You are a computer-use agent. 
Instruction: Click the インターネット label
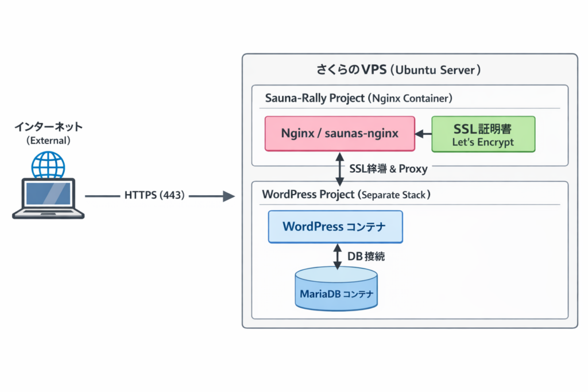pyautogui.click(x=49, y=127)
